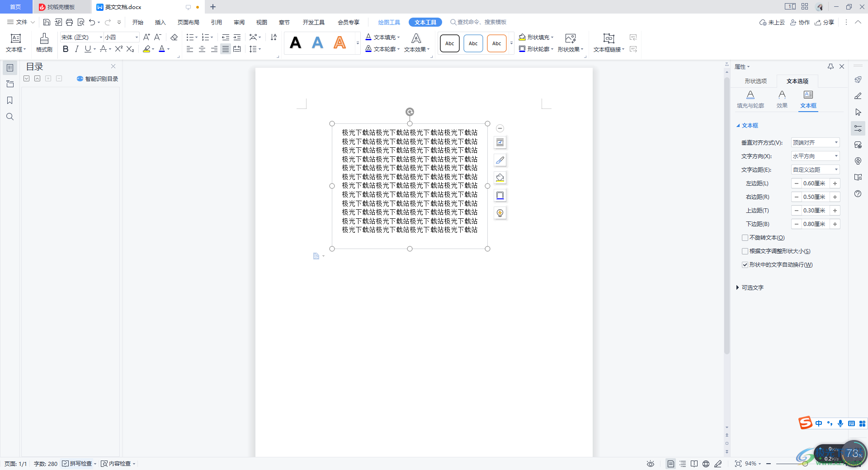Screen dimensions: 868x470
Task: Click the text highlight color swatch
Action: (146, 49)
